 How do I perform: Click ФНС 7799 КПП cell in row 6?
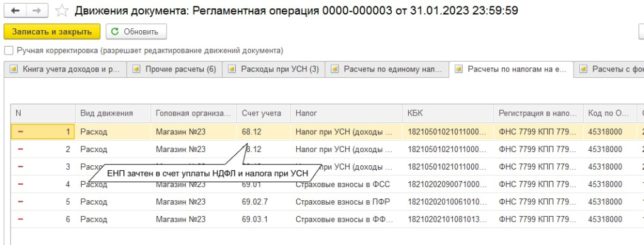[538, 219]
